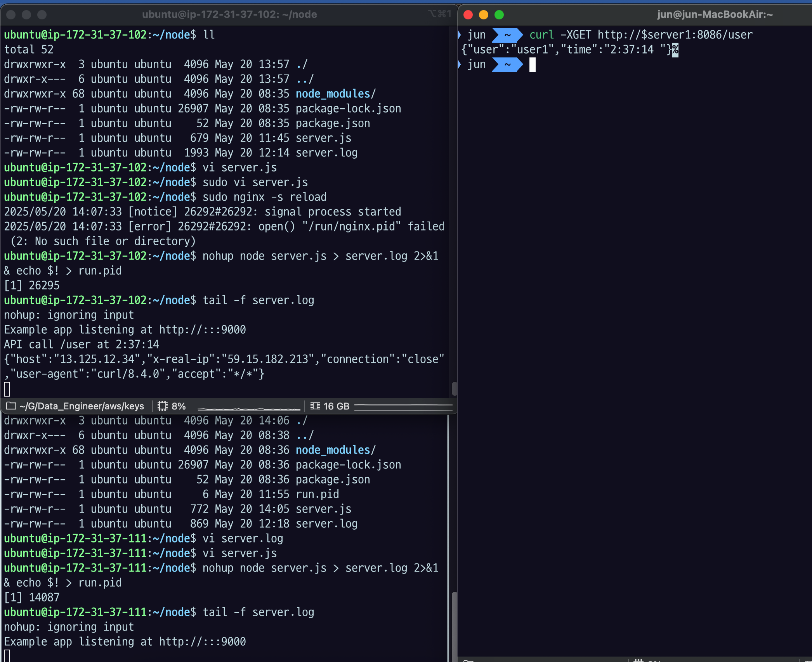Click the CPU usage sparkline graph
Screen dimensions: 812x662
[x=248, y=408]
